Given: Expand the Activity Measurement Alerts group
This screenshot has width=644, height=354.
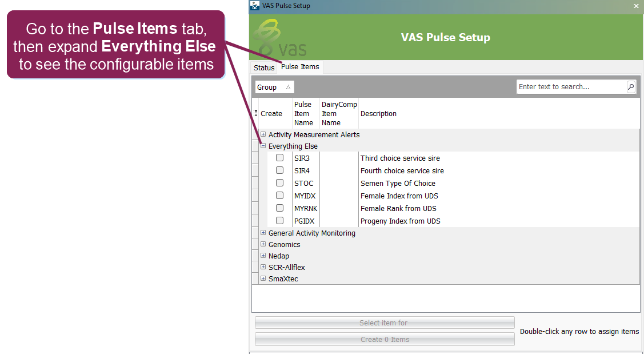Looking at the screenshot, I should [x=263, y=134].
